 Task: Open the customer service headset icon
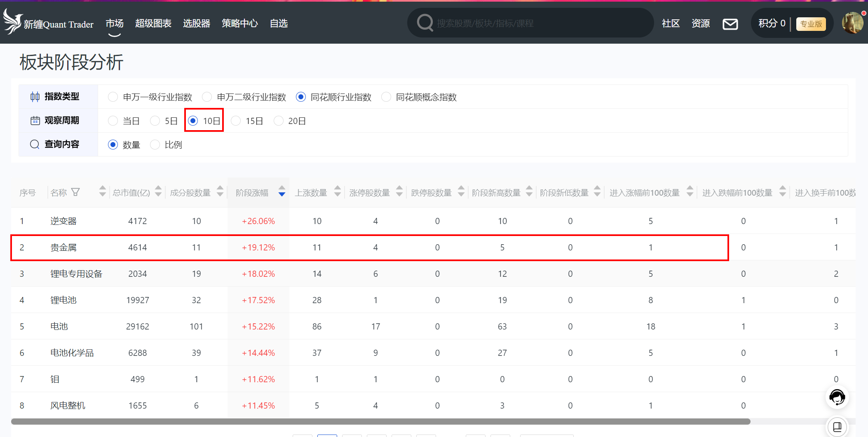(837, 397)
